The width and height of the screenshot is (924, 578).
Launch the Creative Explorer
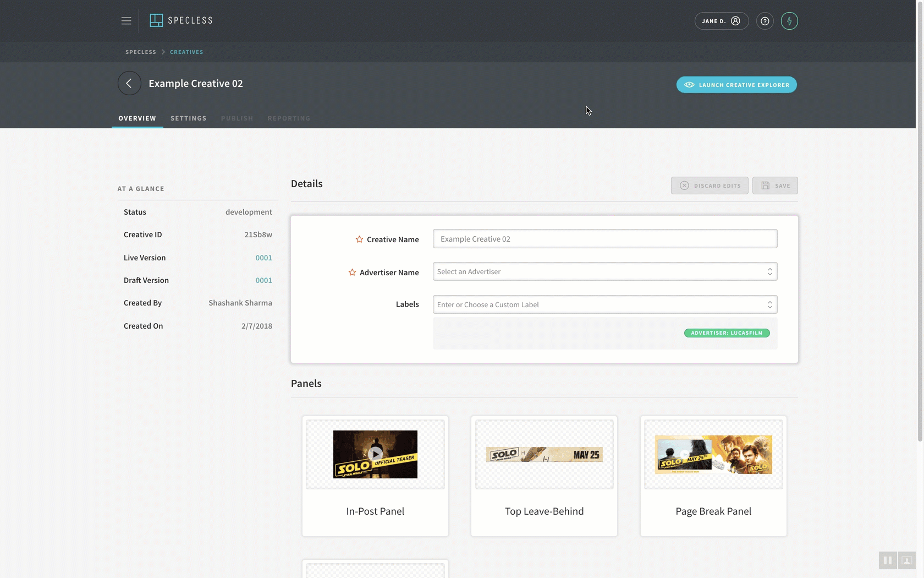736,85
